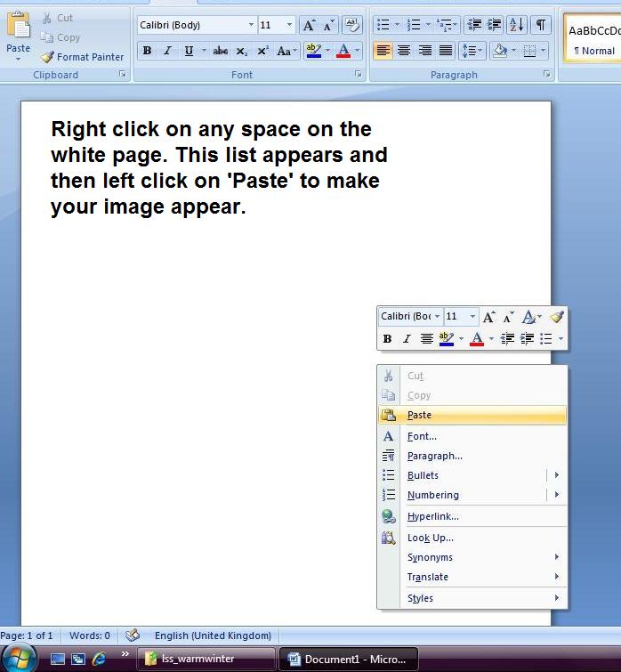Click English (United Kingdom) language indicator
This screenshot has height=672, width=621.
(213, 636)
